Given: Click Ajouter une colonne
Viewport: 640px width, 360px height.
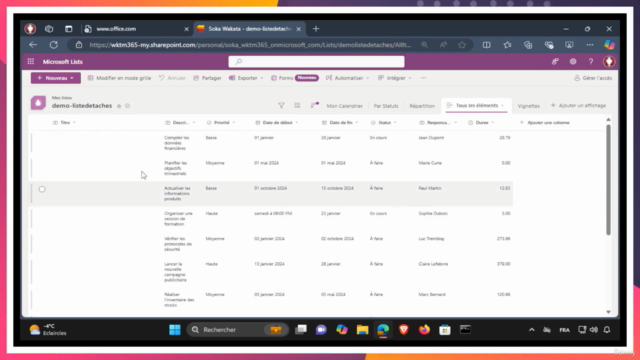Looking at the screenshot, I should pyautogui.click(x=544, y=122).
